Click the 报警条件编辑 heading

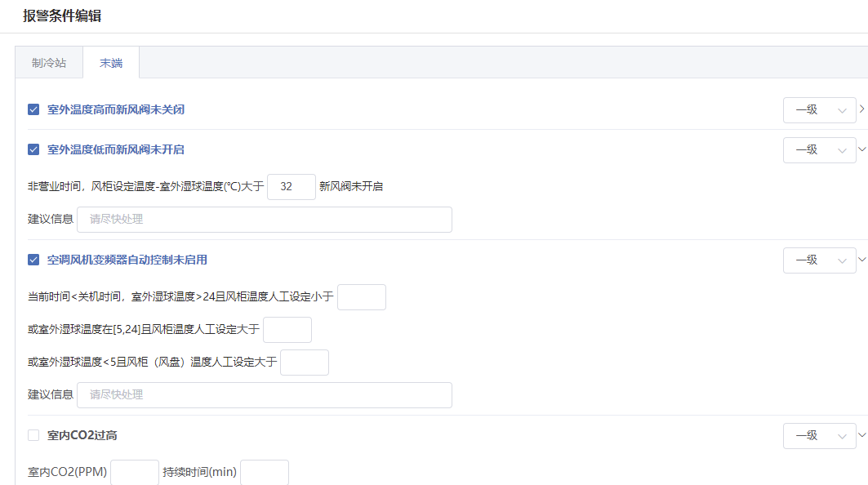pyautogui.click(x=62, y=16)
